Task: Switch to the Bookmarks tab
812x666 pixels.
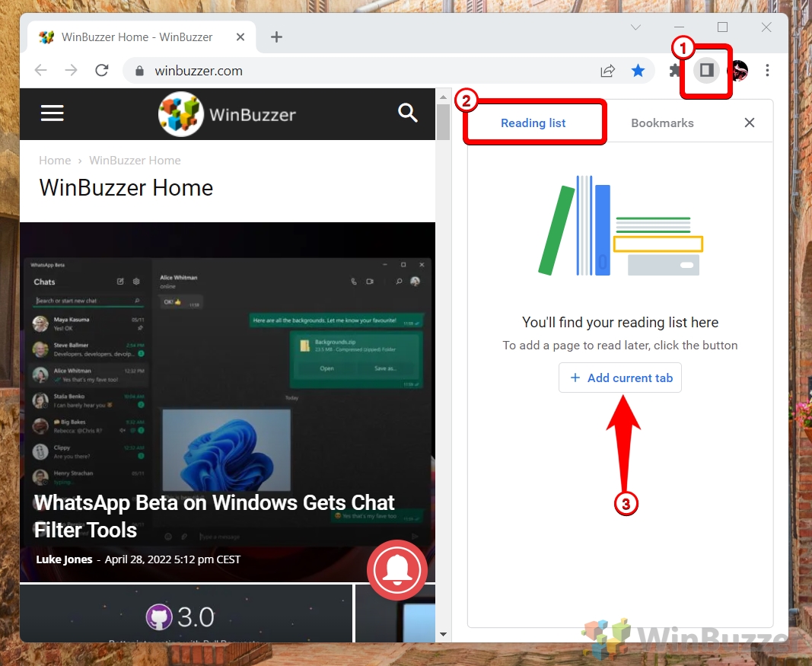Action: pos(662,123)
